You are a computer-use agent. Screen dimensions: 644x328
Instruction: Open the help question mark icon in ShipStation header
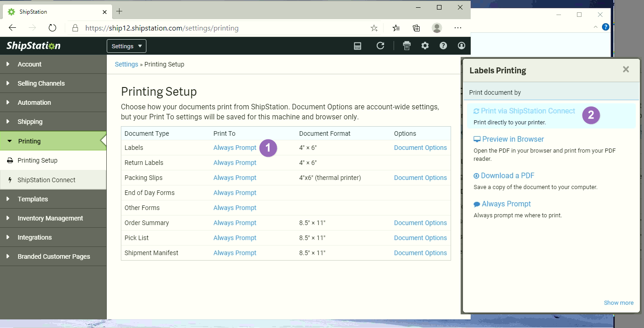tap(443, 46)
